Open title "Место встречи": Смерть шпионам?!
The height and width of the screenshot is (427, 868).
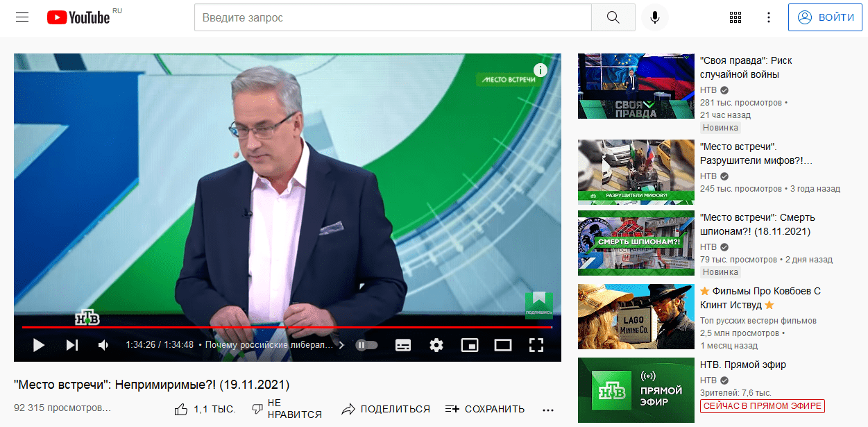pyautogui.click(x=758, y=224)
